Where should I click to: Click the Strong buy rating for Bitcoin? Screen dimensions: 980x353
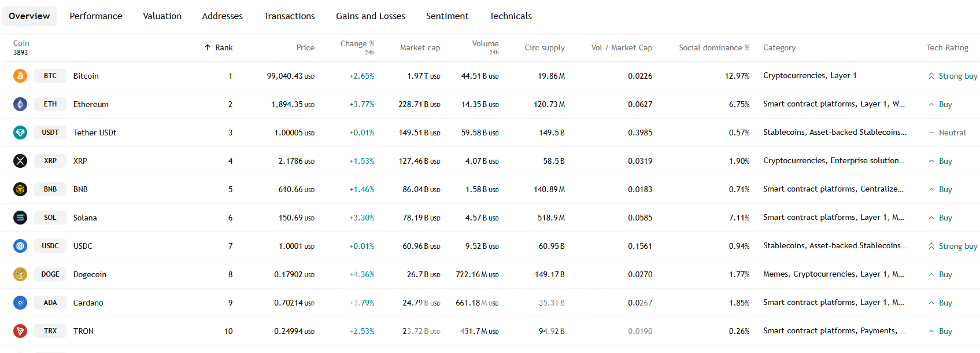[x=957, y=76]
